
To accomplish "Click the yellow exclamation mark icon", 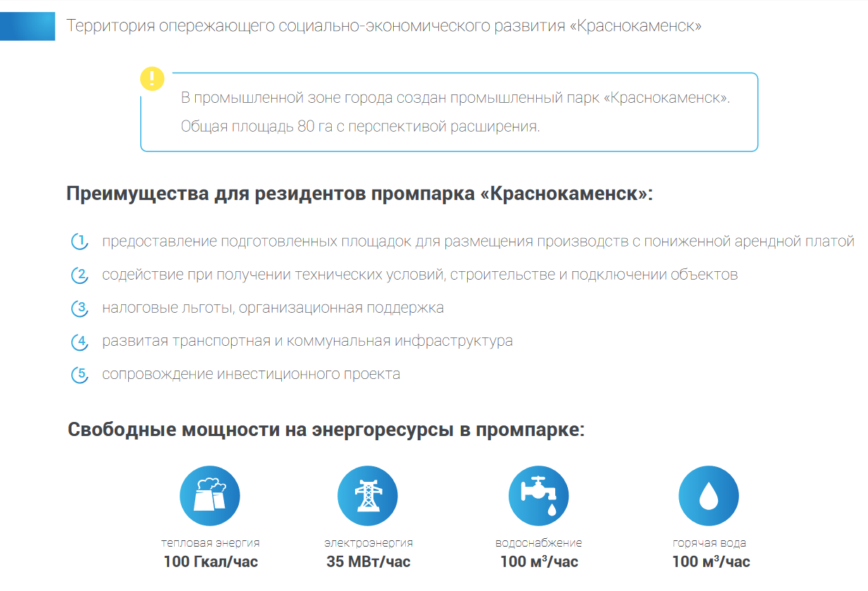I will (151, 79).
